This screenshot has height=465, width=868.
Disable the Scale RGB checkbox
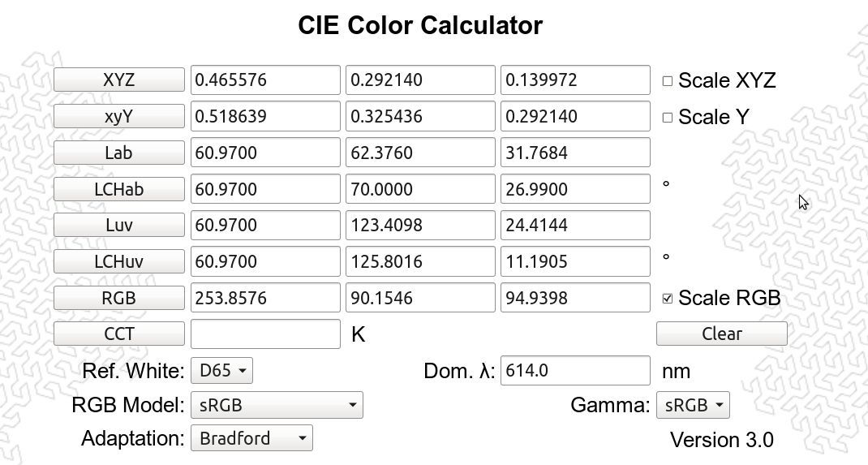pyautogui.click(x=668, y=299)
